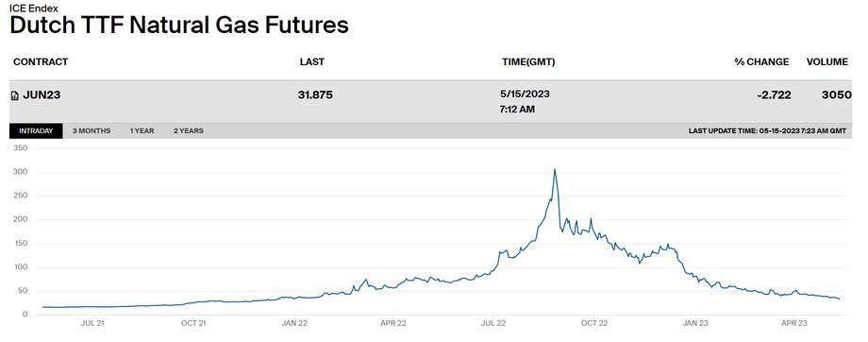Click the % CHANGE column header

[761, 62]
